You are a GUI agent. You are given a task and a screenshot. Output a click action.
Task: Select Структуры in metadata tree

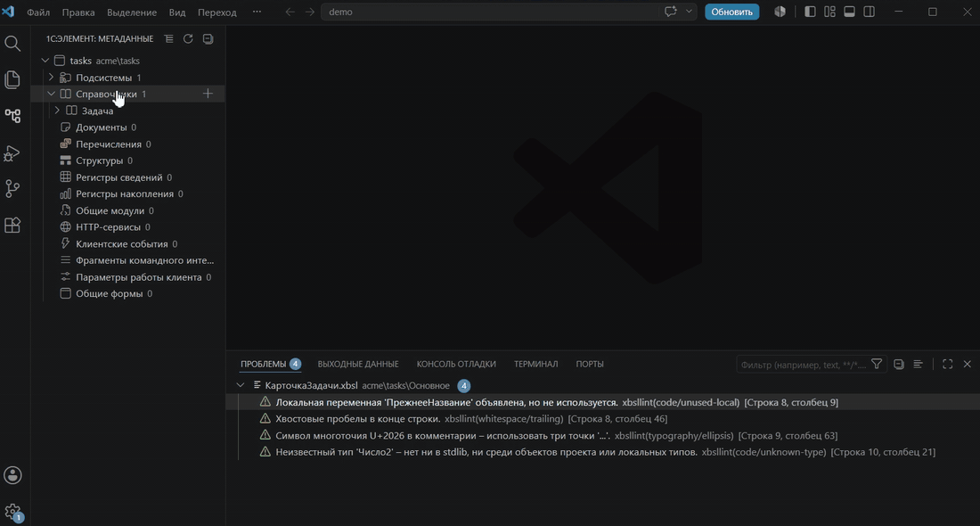tap(128, 160)
